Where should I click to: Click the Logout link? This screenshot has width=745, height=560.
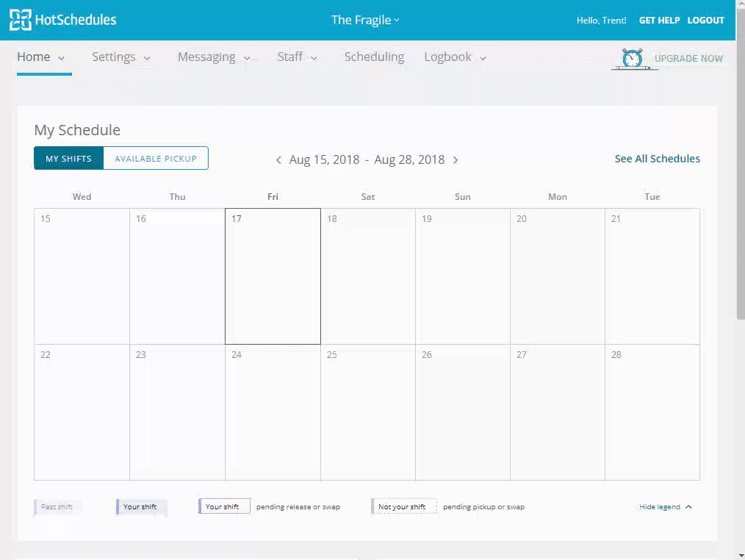[x=705, y=21]
